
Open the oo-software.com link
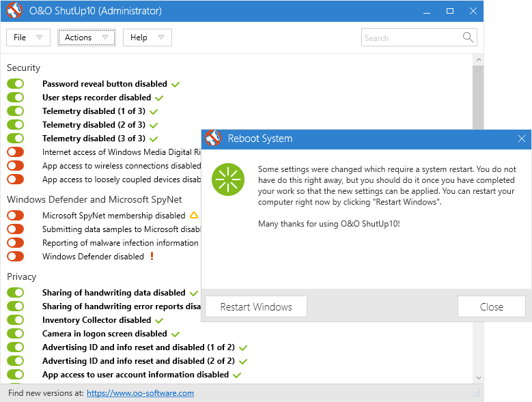(140, 393)
